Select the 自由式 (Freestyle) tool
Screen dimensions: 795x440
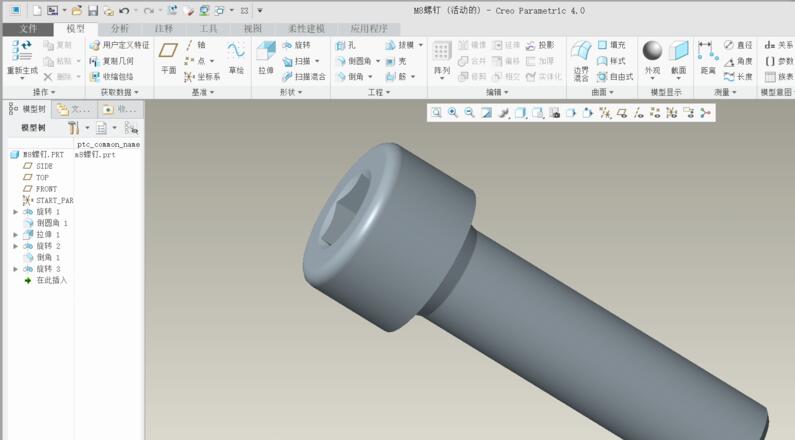[615, 77]
